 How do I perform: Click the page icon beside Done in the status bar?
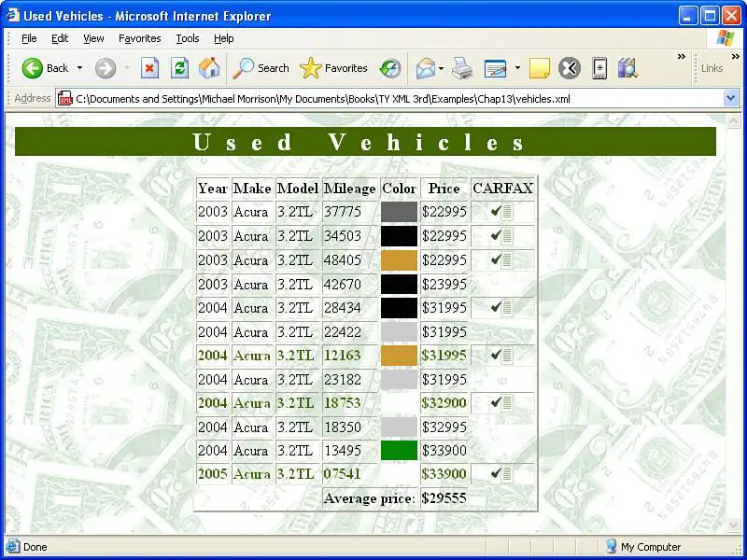pyautogui.click(x=13, y=546)
